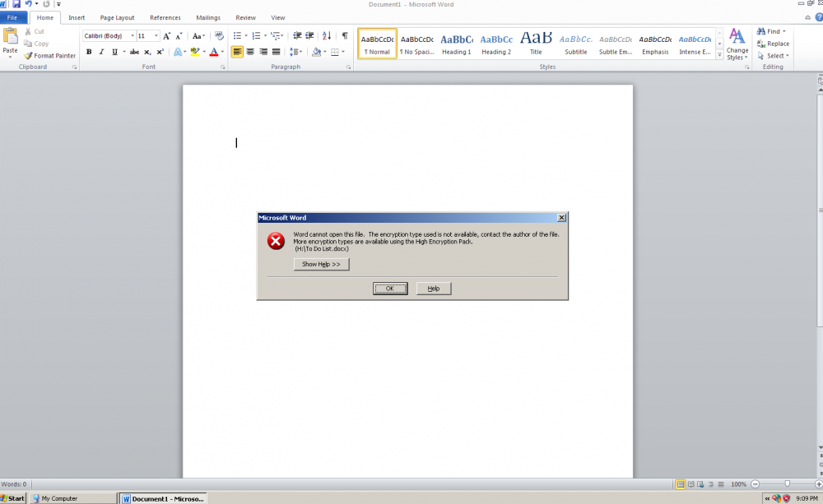Open the File tab
This screenshot has height=504, width=823.
coord(12,17)
